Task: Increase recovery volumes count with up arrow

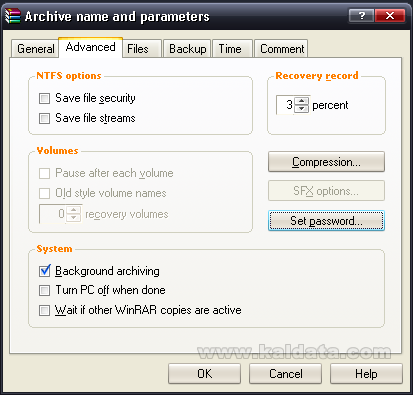Action: point(74,210)
